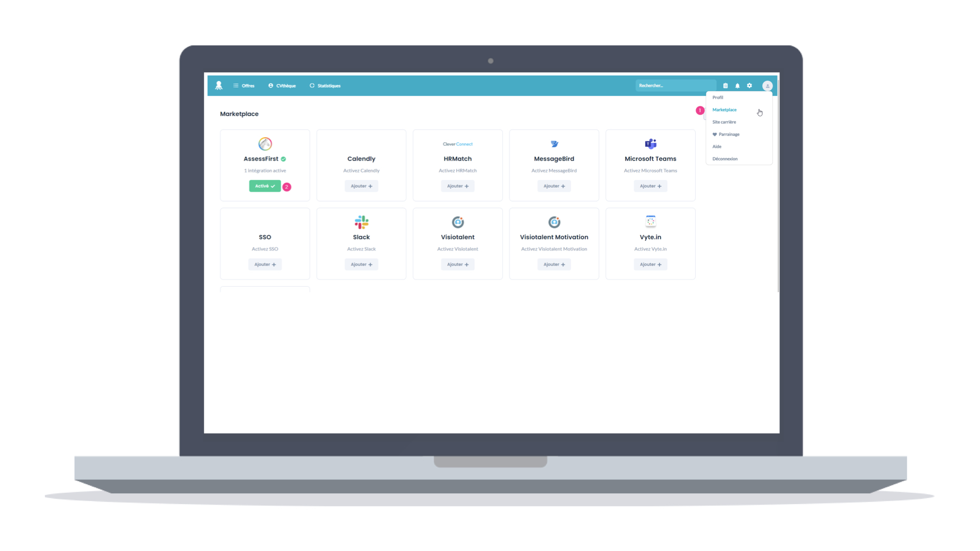This screenshot has height=551, width=980.
Task: Choose Déconnexion from the user menu
Action: click(x=725, y=159)
